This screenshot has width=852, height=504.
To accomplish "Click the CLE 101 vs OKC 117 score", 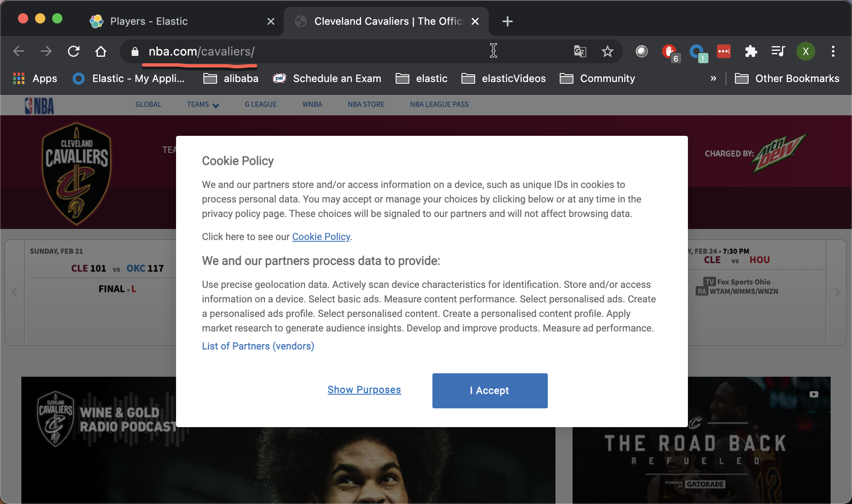I will click(x=118, y=269).
